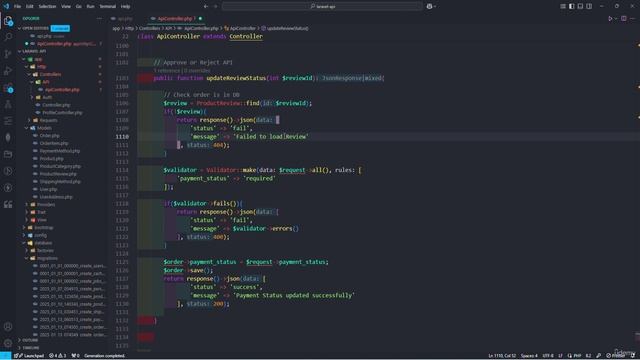640x360 pixels.
Task: Click the Launchpad item in status bar
Action: (x=29, y=356)
